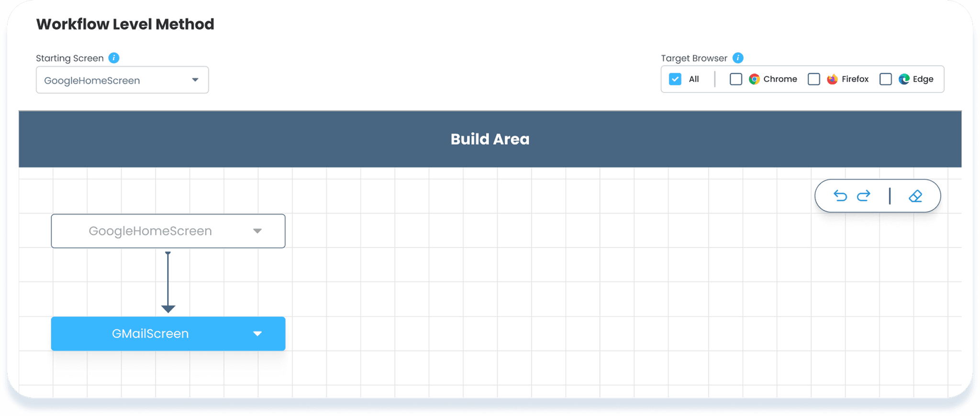Image resolution: width=980 pixels, height=416 pixels.
Task: Click the Starting Screen label
Action: tap(70, 58)
